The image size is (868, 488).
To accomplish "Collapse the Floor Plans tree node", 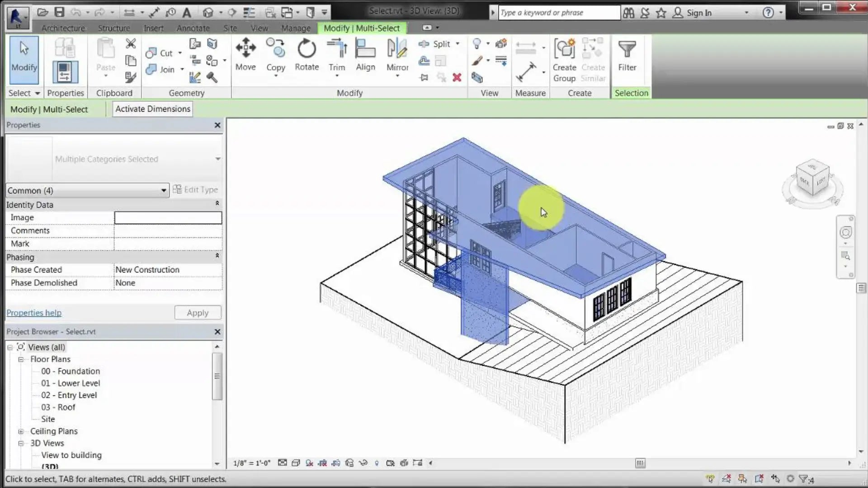I will click(x=21, y=360).
